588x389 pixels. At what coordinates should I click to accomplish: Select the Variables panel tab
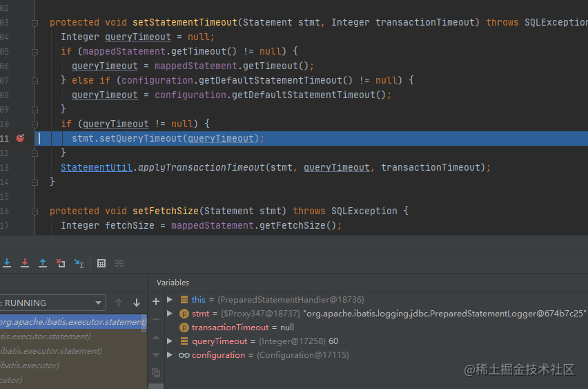173,283
